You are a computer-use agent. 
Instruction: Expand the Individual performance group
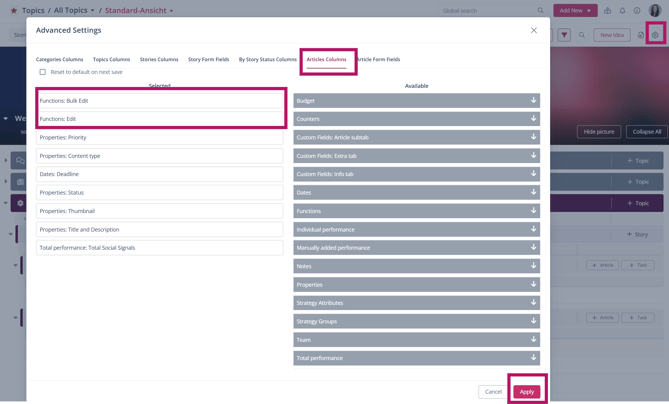(x=416, y=229)
